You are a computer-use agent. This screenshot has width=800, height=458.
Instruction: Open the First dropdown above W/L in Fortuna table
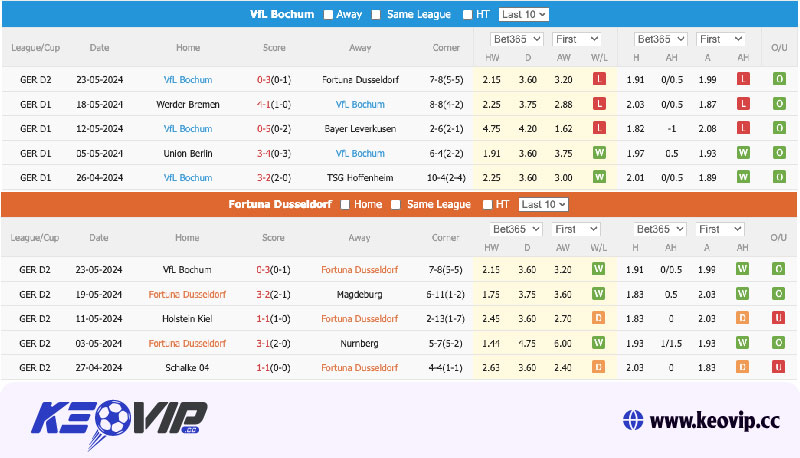coord(576,230)
